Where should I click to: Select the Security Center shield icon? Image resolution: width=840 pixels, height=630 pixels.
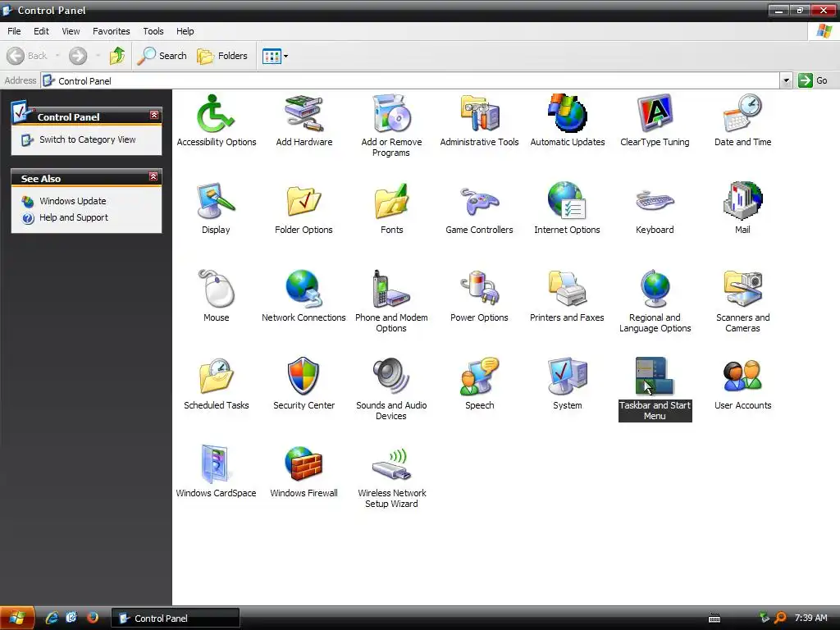(304, 377)
